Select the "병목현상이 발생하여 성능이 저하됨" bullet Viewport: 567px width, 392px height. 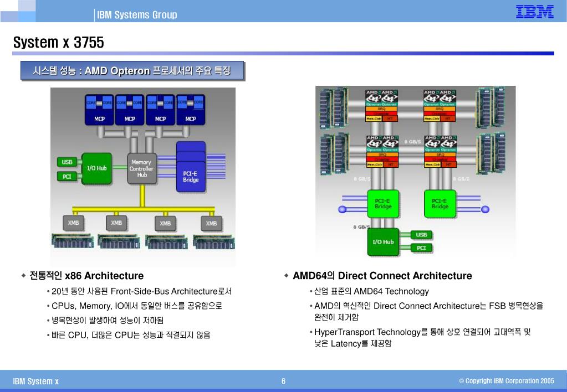coord(108,321)
